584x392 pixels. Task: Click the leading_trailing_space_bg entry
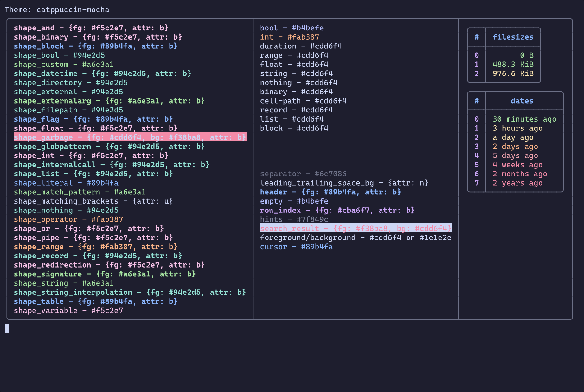click(x=344, y=183)
